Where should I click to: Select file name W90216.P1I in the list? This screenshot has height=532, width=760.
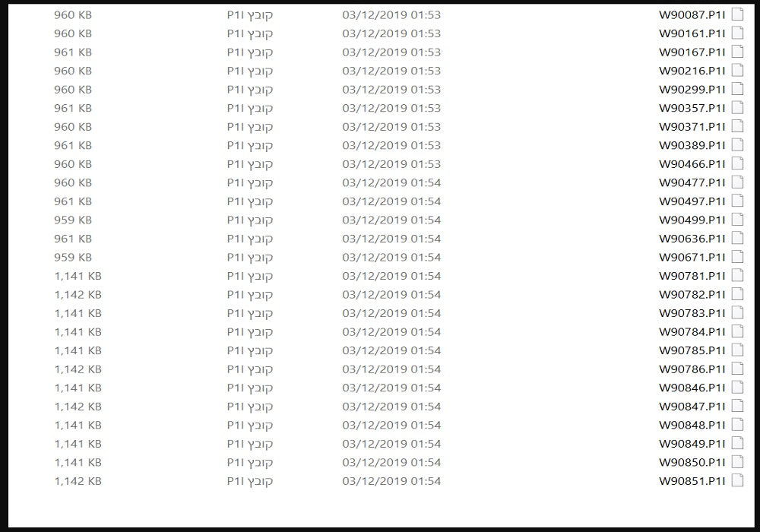coord(692,71)
